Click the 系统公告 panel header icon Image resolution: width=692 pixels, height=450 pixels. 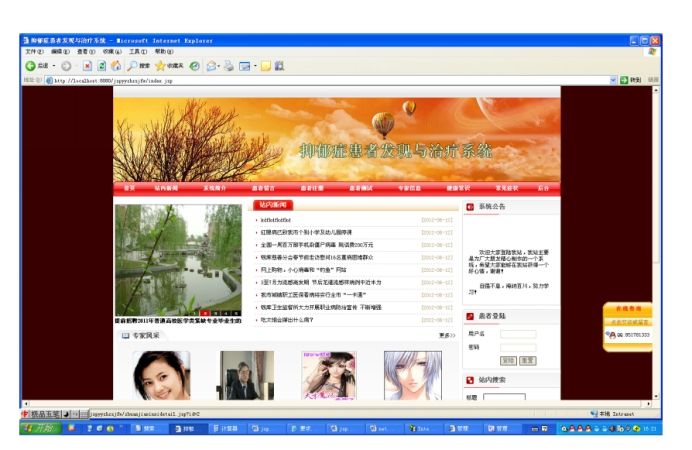(x=470, y=207)
